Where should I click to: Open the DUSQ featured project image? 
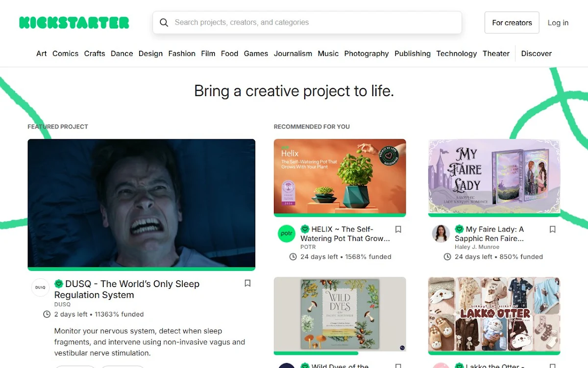point(142,203)
